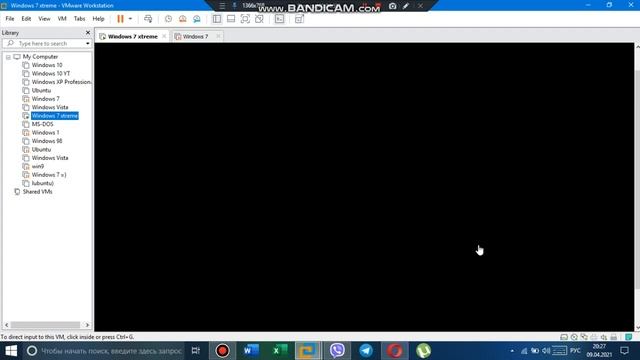The width and height of the screenshot is (640, 360).
Task: Close the Windows 7 tab
Action: coord(218,36)
